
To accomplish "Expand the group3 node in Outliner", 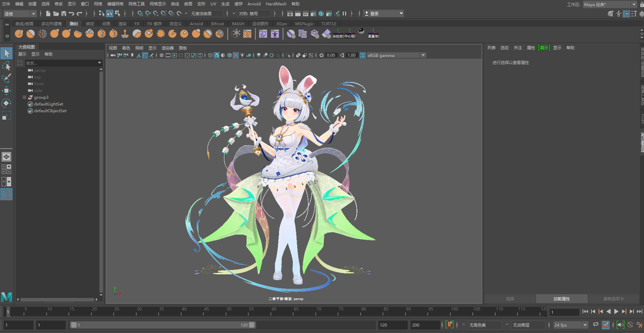I will [x=24, y=97].
